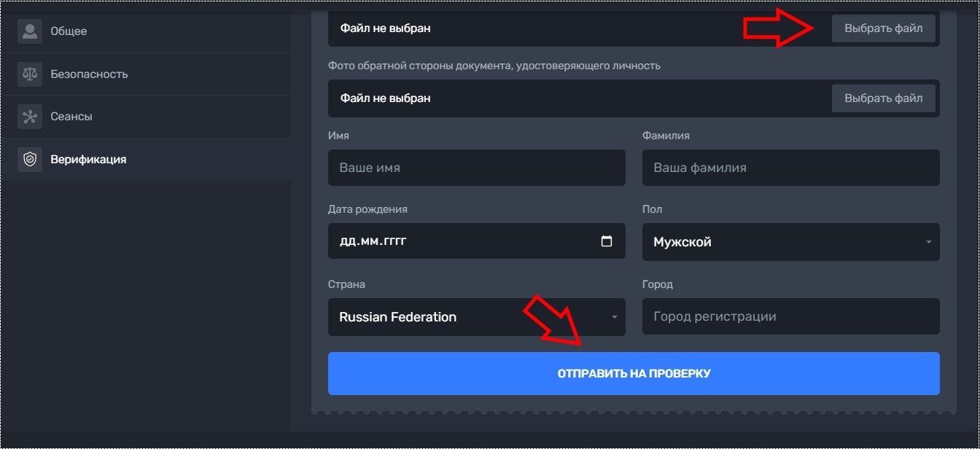Click the Отправить на проверку button
980x449 pixels.
634,374
